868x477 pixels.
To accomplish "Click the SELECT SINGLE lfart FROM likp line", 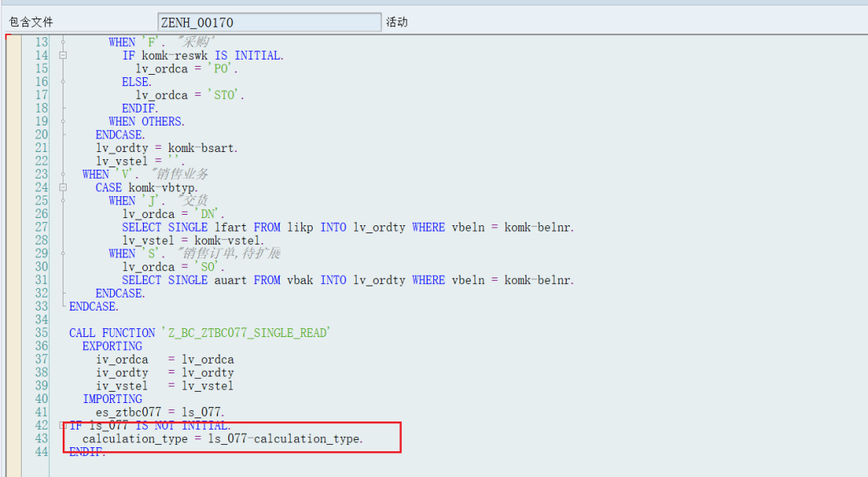I will [348, 227].
